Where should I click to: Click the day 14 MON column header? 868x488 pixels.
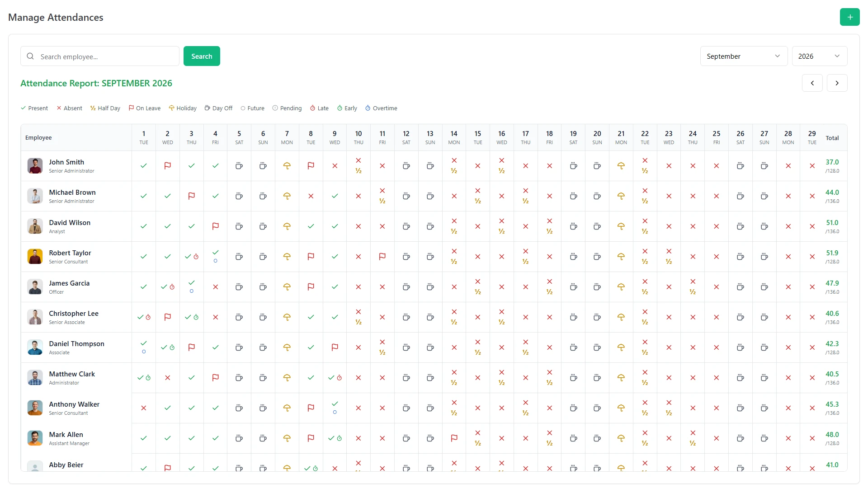click(454, 137)
